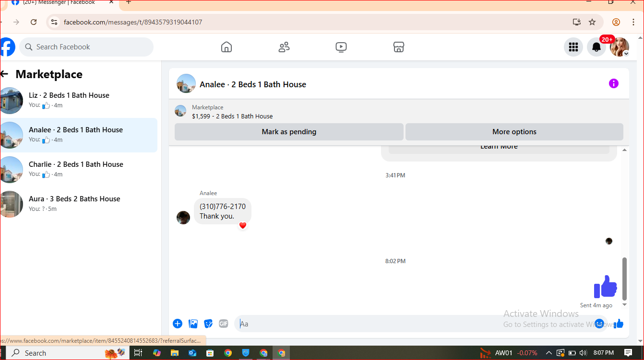Show hidden system tray icons
The height and width of the screenshot is (360, 644).
[549, 353]
